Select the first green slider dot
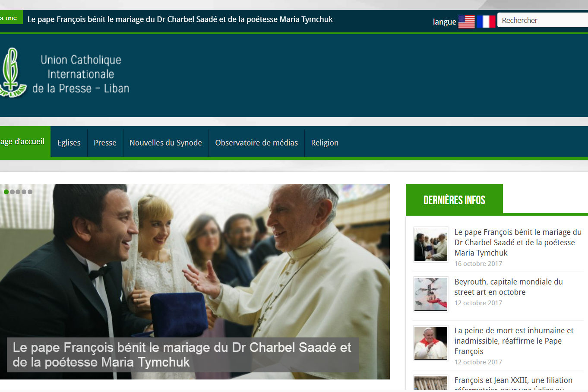The width and height of the screenshot is (588, 392). pos(6,192)
